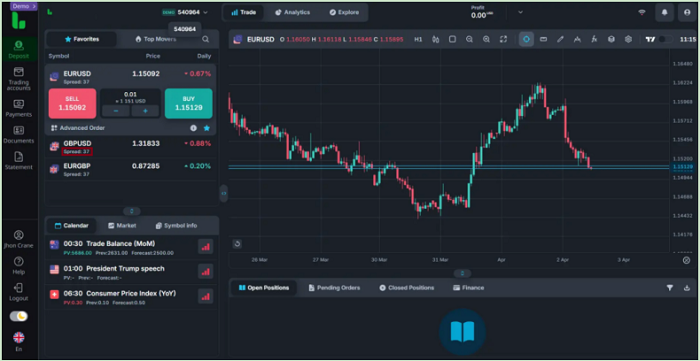Switch to the Trade tab
The height and width of the screenshot is (361, 700).
tap(243, 12)
